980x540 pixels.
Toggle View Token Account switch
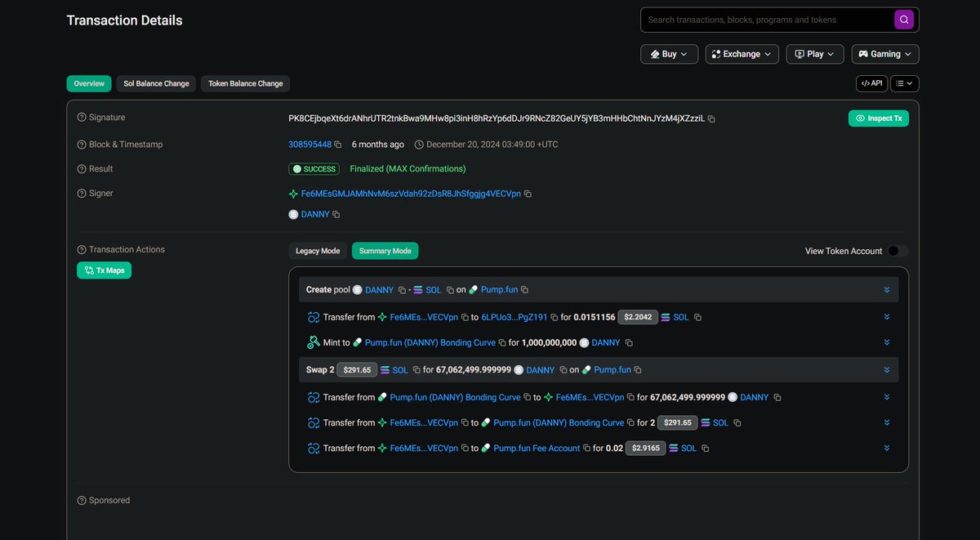(x=898, y=251)
